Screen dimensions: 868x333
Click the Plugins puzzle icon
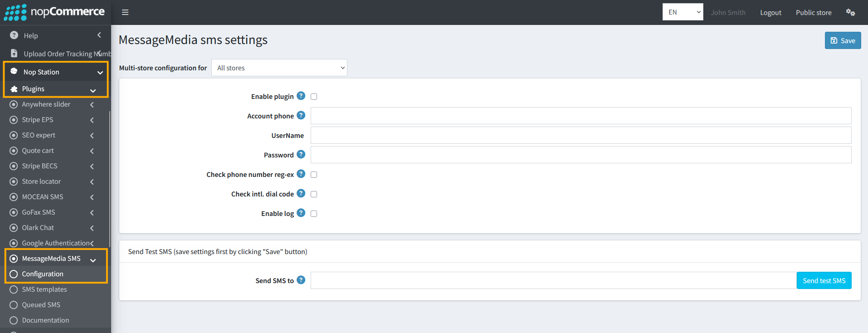tap(14, 89)
